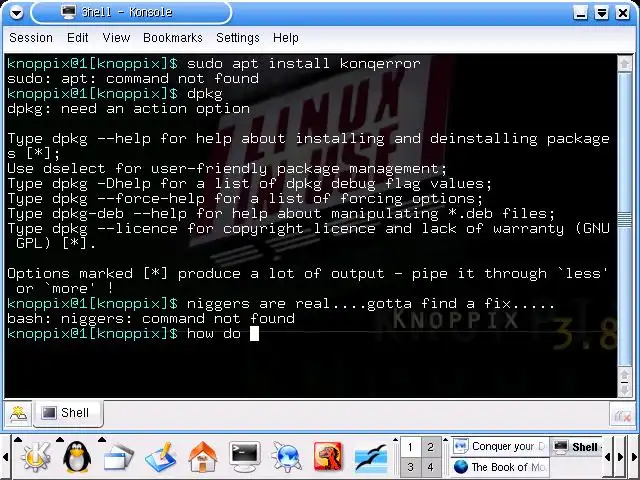Image resolution: width=640 pixels, height=480 pixels.
Task: Open the Knoppix penguin menu
Action: coord(77,457)
